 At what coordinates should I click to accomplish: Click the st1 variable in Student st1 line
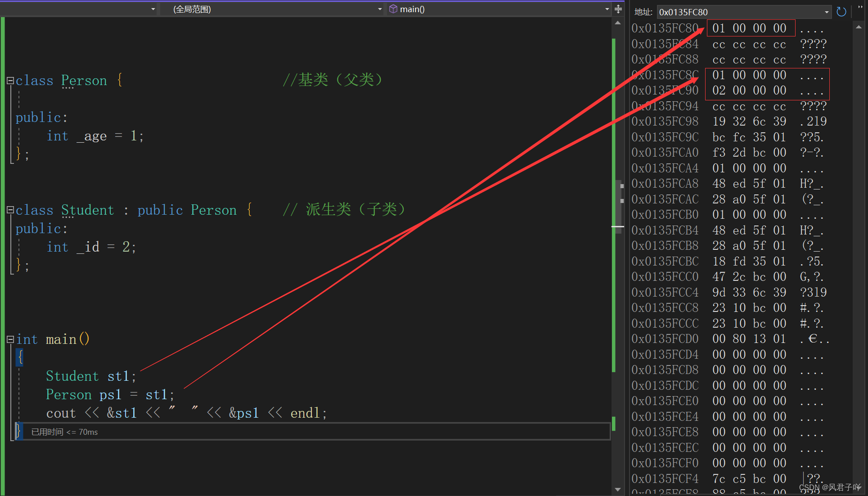click(118, 376)
